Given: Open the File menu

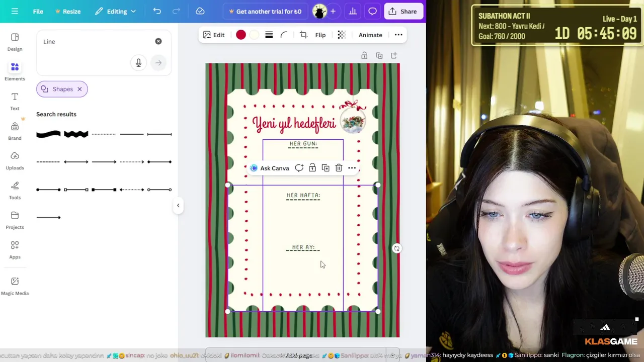Looking at the screenshot, I should tap(38, 11).
